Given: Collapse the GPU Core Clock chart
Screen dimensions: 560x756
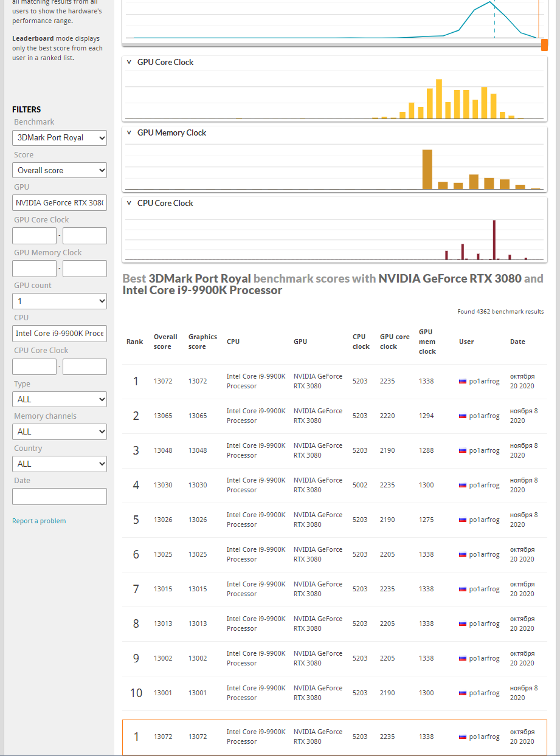Looking at the screenshot, I should pos(129,62).
